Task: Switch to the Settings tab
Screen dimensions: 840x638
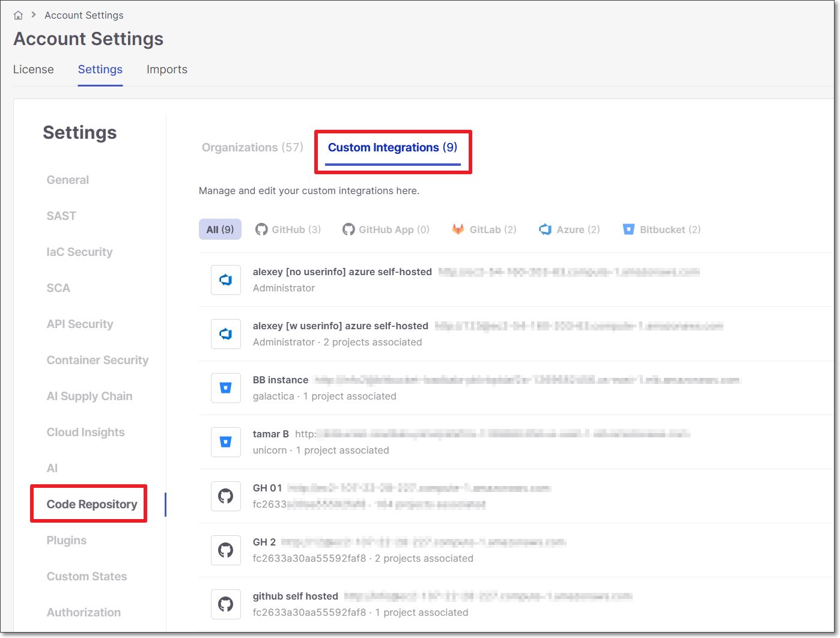Action: point(100,70)
